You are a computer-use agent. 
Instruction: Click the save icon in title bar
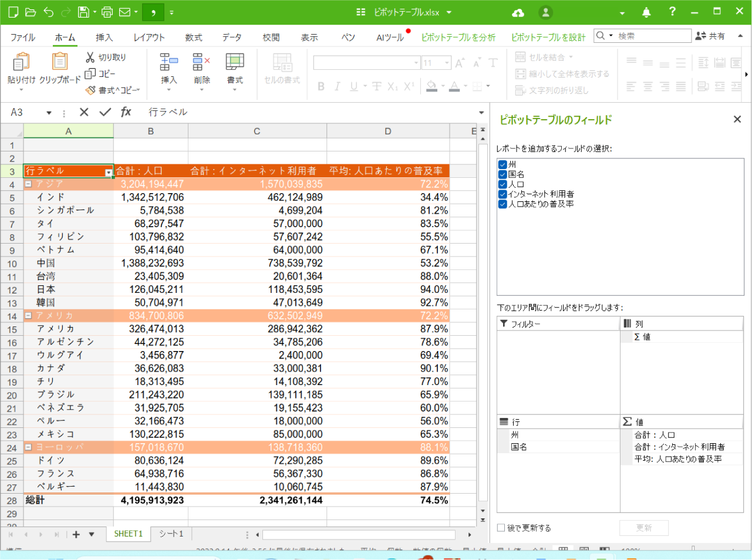pyautogui.click(x=83, y=12)
